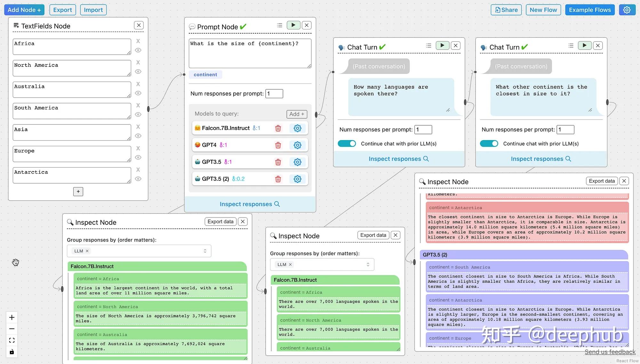
Task: Click the fit view canvas control
Action: tap(12, 340)
